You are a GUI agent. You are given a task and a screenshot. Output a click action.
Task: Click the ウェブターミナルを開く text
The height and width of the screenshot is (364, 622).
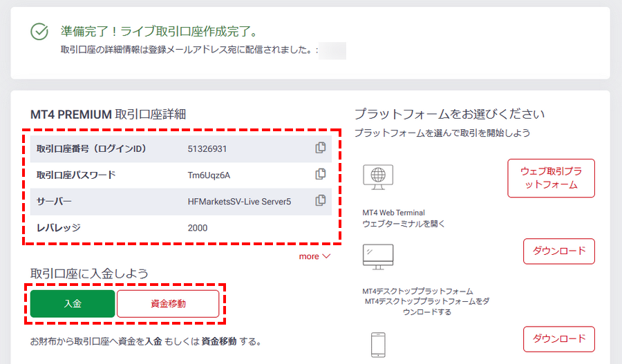[x=404, y=224]
